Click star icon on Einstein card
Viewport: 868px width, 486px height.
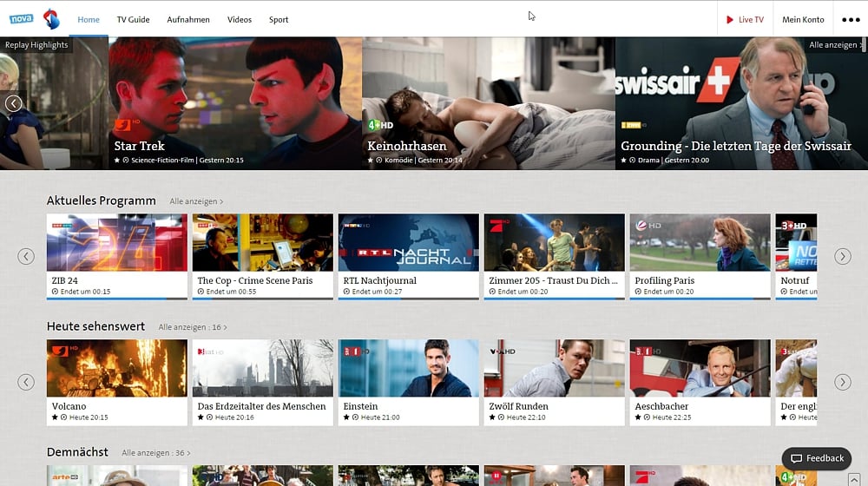tap(346, 417)
